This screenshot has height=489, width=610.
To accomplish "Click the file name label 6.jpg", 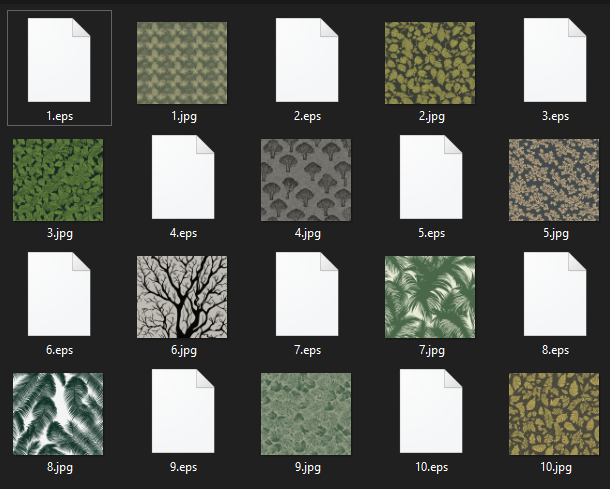I will tap(184, 350).
